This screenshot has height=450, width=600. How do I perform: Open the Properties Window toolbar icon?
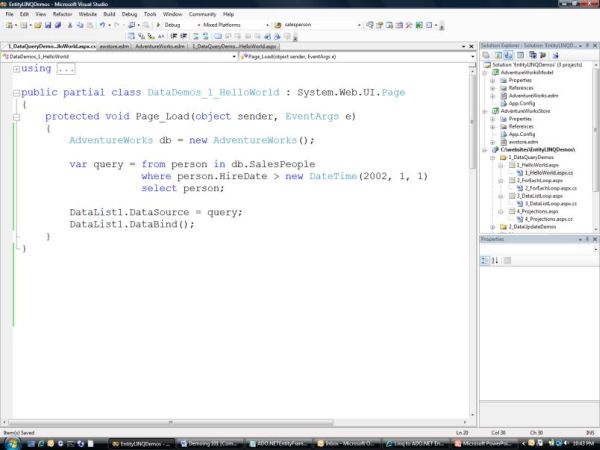380,25
